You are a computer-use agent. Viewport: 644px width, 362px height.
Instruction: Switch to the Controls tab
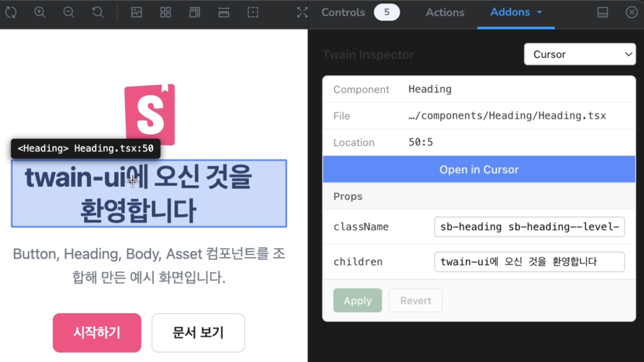[x=343, y=12]
